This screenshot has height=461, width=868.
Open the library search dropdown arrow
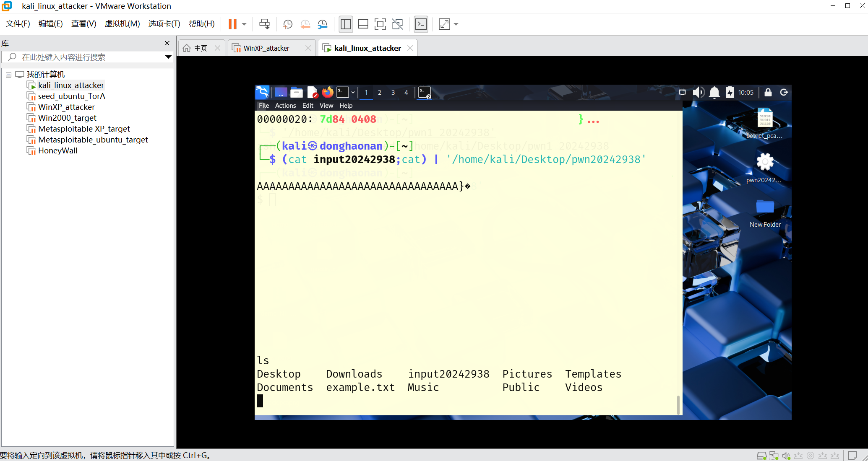(168, 57)
